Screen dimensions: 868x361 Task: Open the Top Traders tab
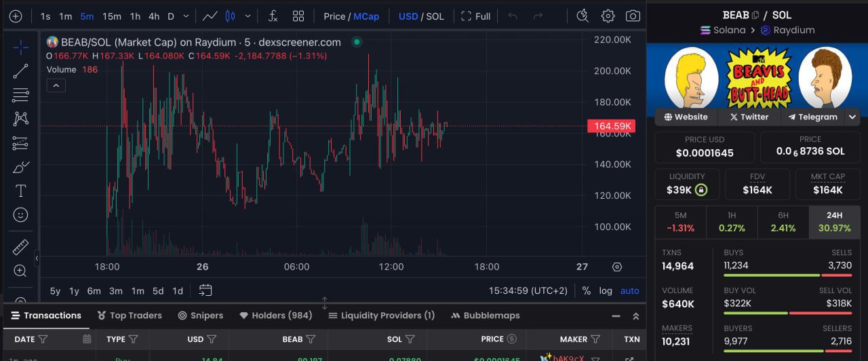point(130,316)
